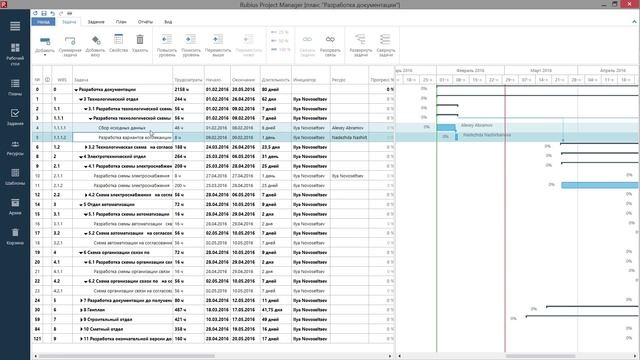The width and height of the screenshot is (640, 360).
Task: Open the hamburger menu in the sidebar
Action: point(15,26)
